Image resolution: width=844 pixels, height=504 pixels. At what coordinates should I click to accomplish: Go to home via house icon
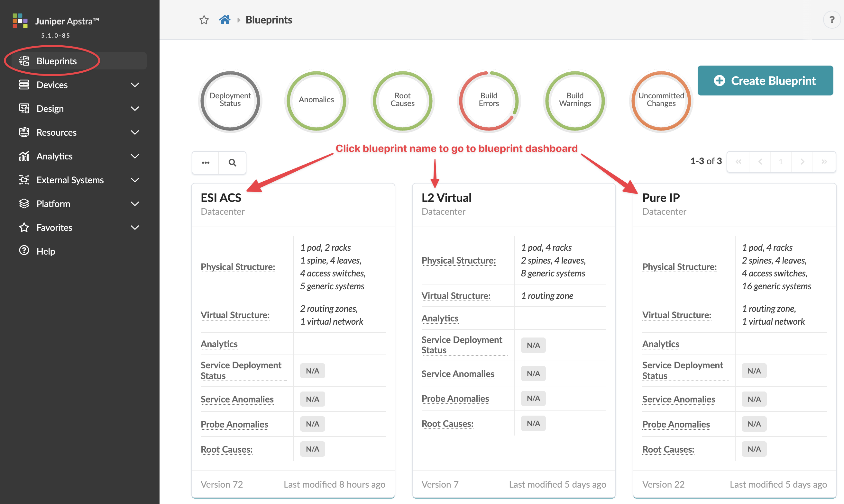[225, 20]
